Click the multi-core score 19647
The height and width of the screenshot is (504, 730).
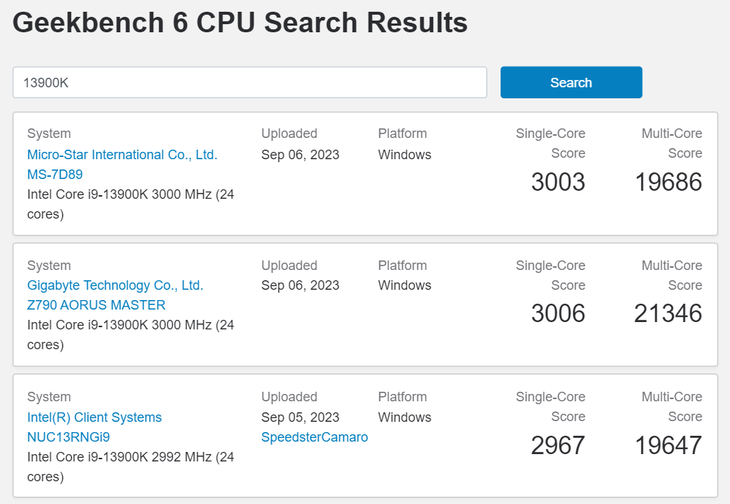point(668,445)
